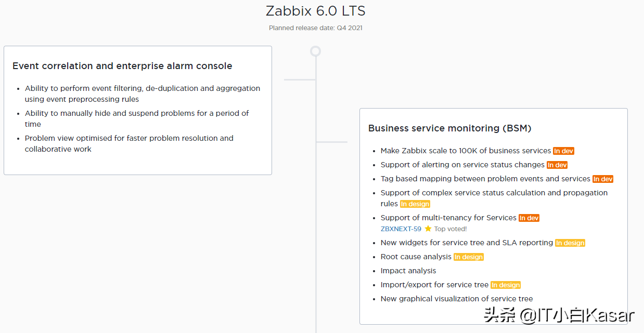Click the manually hide and suspend problems item
Screen dimensions: 644x333
(x=137, y=118)
